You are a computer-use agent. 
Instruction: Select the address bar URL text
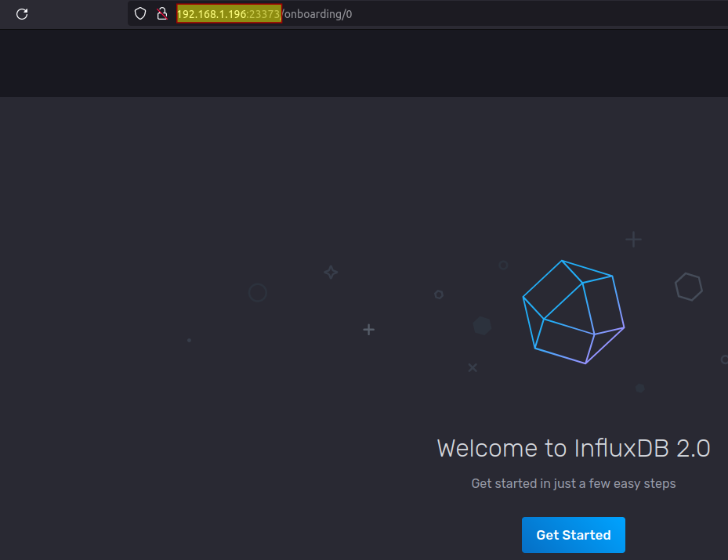[264, 14]
